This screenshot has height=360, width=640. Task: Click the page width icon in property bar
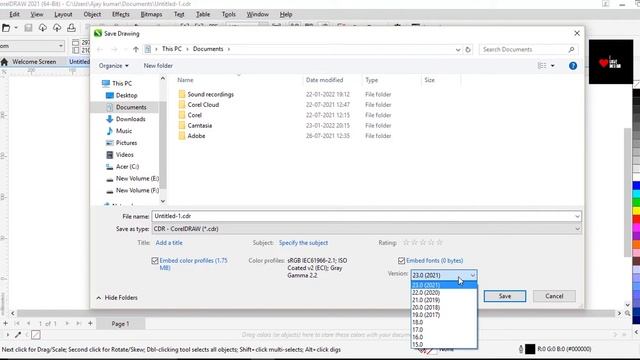(x=76, y=42)
